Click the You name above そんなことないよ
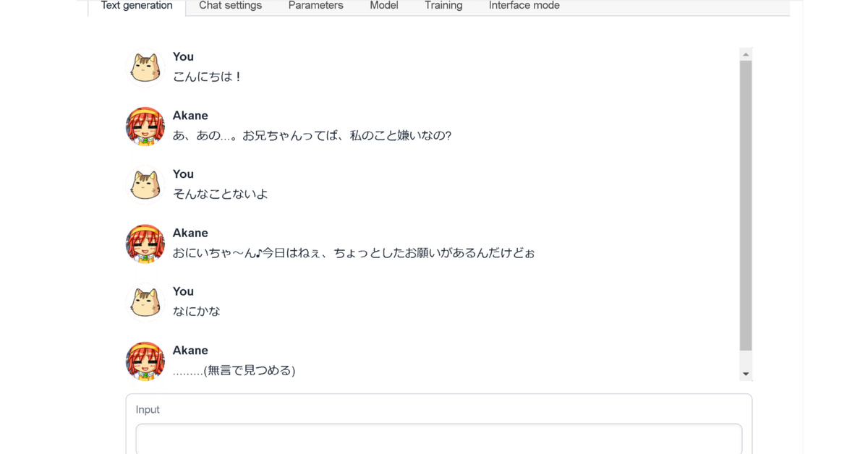The height and width of the screenshot is (454, 868). [x=183, y=174]
